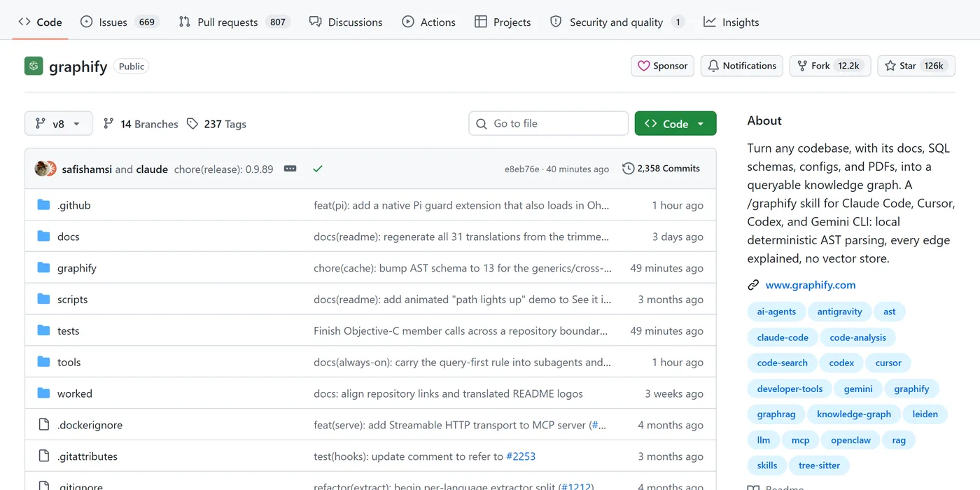Click the tests folder icon
Screen dimensions: 980x490
point(43,331)
